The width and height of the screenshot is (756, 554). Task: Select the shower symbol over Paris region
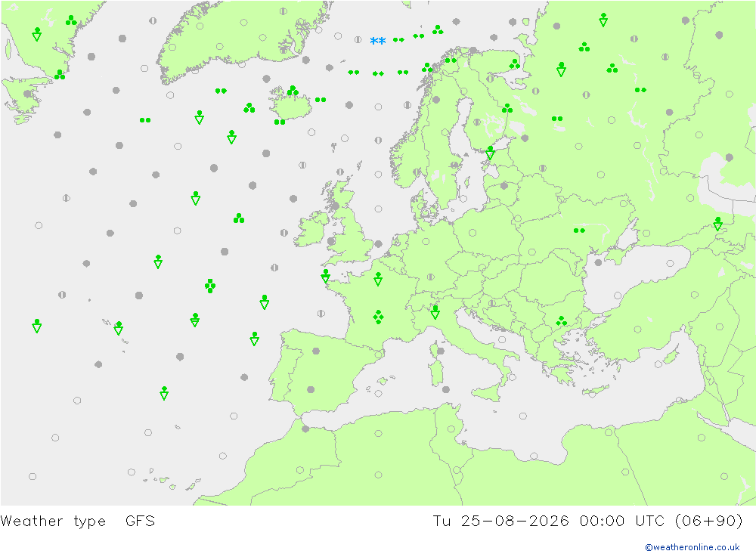[x=378, y=279]
